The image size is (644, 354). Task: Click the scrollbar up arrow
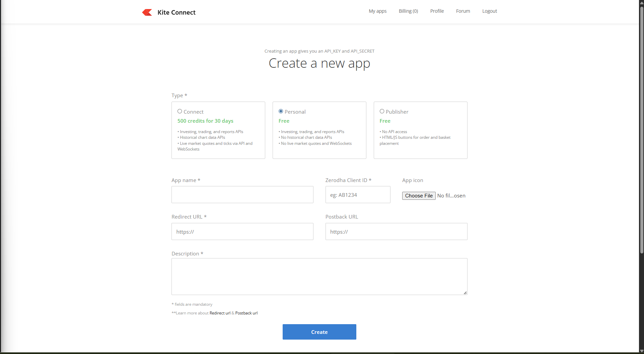coord(642,2)
